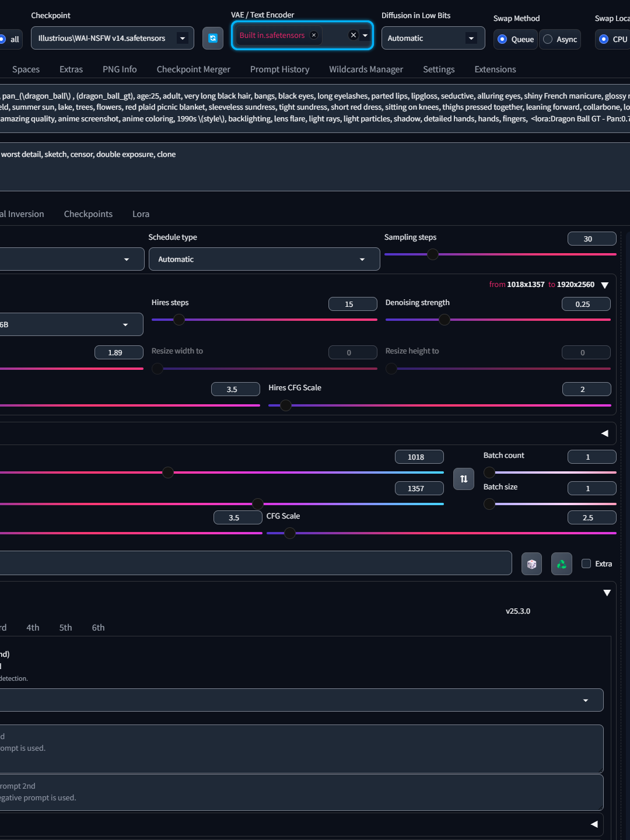This screenshot has height=840, width=630.
Task: Click the Sampling steps number field
Action: point(591,239)
